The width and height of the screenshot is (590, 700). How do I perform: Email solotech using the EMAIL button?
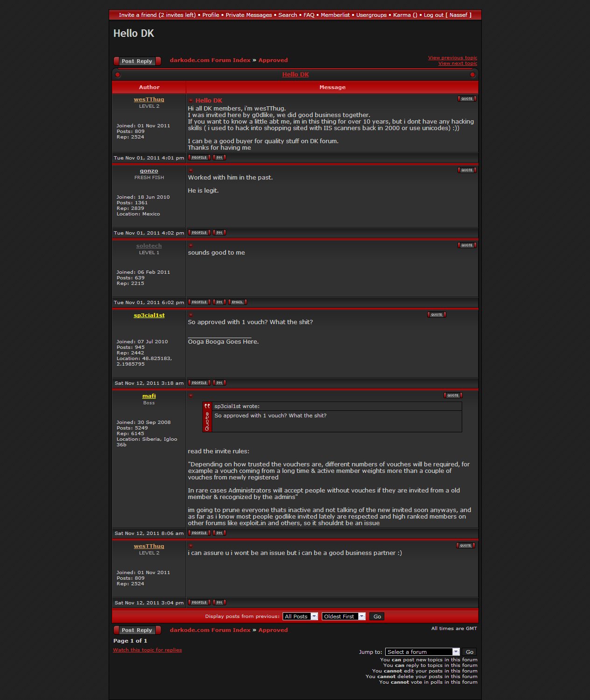(237, 302)
